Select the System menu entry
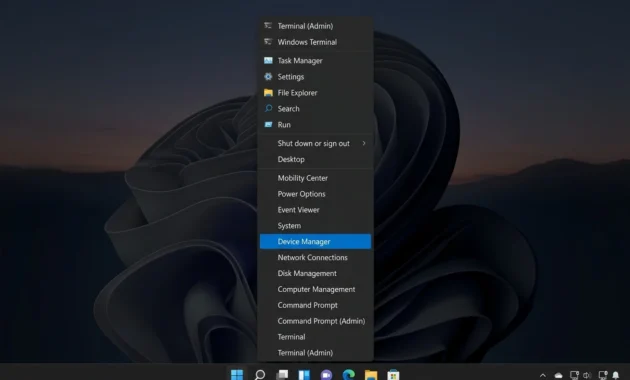 pos(315,226)
